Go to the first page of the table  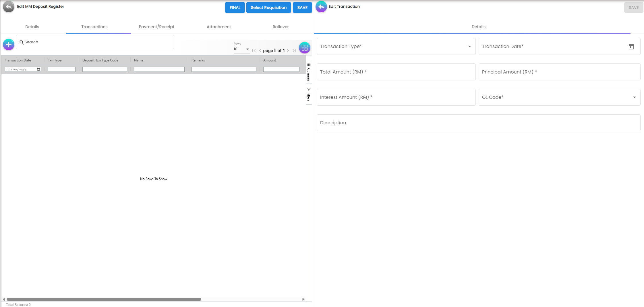click(254, 51)
